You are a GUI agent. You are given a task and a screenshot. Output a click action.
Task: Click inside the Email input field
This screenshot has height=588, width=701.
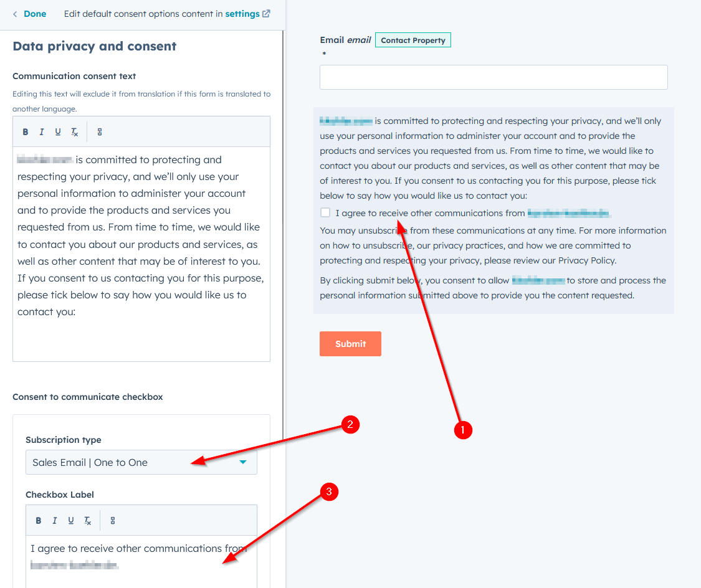coord(492,77)
